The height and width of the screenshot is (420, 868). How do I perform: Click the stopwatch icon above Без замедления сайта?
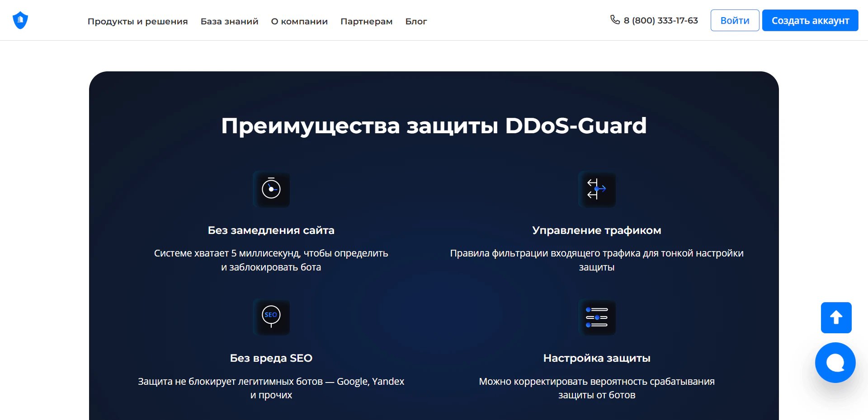pos(271,189)
